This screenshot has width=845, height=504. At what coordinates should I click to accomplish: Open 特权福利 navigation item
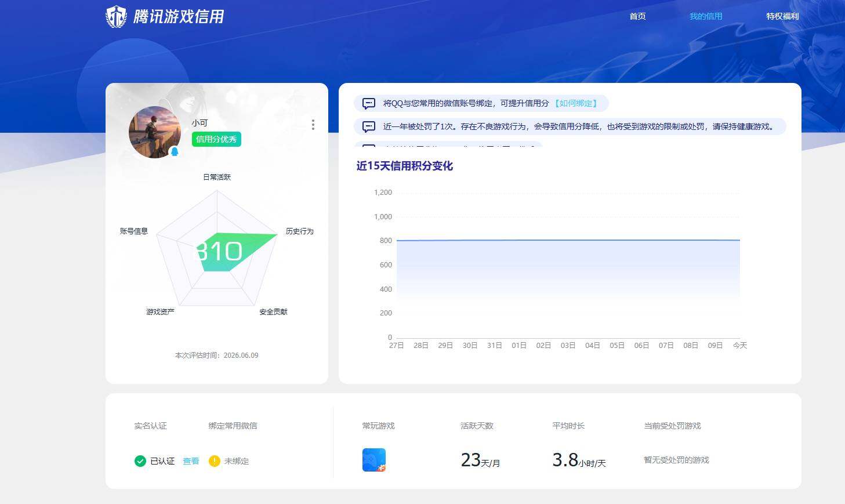(x=782, y=16)
